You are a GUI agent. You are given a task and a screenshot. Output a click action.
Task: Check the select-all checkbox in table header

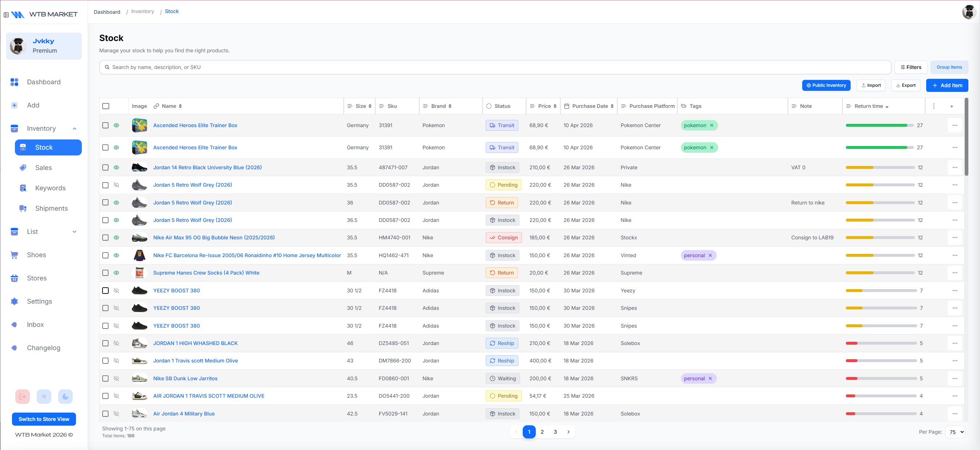coord(105,106)
